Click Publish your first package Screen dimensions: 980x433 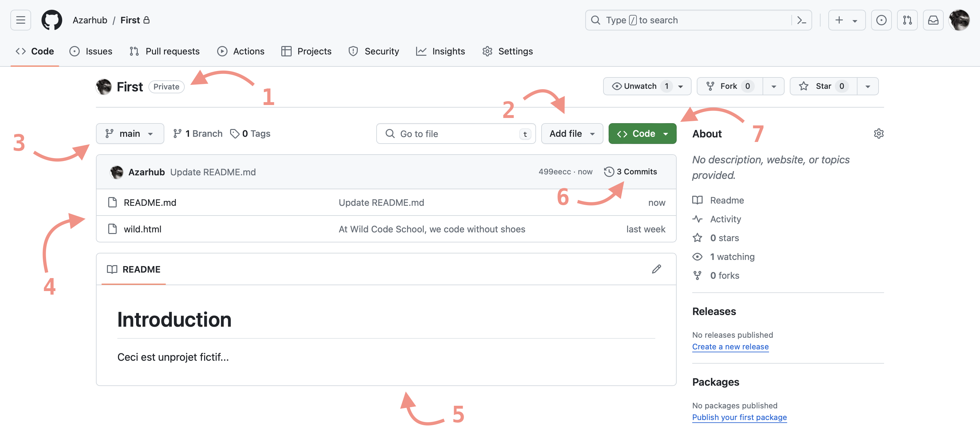pos(739,417)
